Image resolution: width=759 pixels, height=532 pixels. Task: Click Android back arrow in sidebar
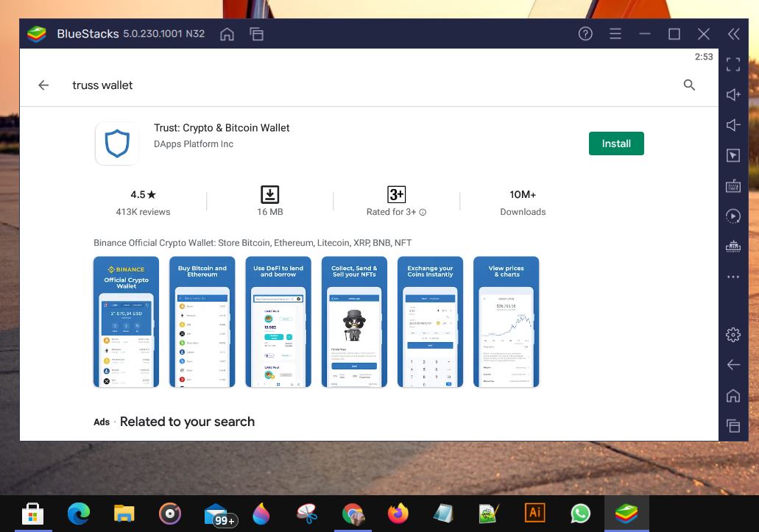click(x=732, y=365)
